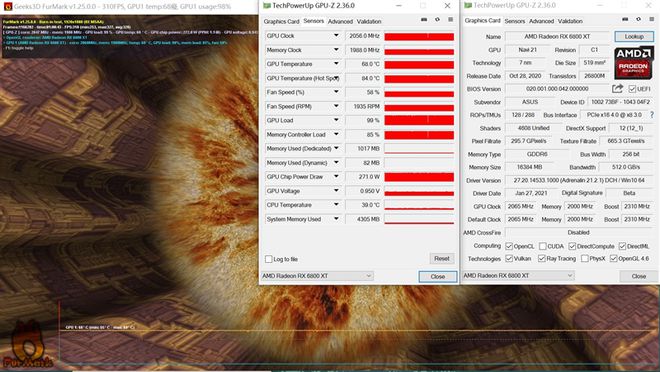
Task: Click the GPU name field AMD Radeon RX 6800 XT
Action: tap(557, 37)
